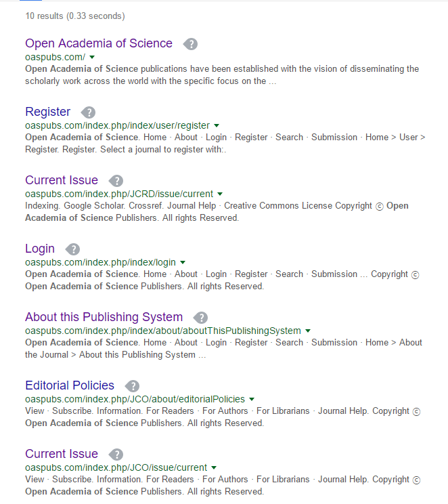Screen dimensions: 448x504
Task: Click the question-mark badge beside Editorial Policies
Action: click(133, 386)
